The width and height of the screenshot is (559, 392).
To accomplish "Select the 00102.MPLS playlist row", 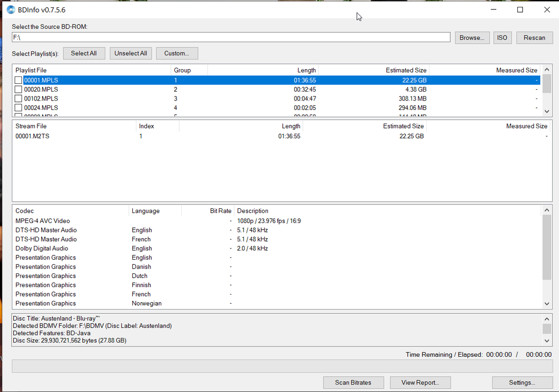I will coord(276,98).
